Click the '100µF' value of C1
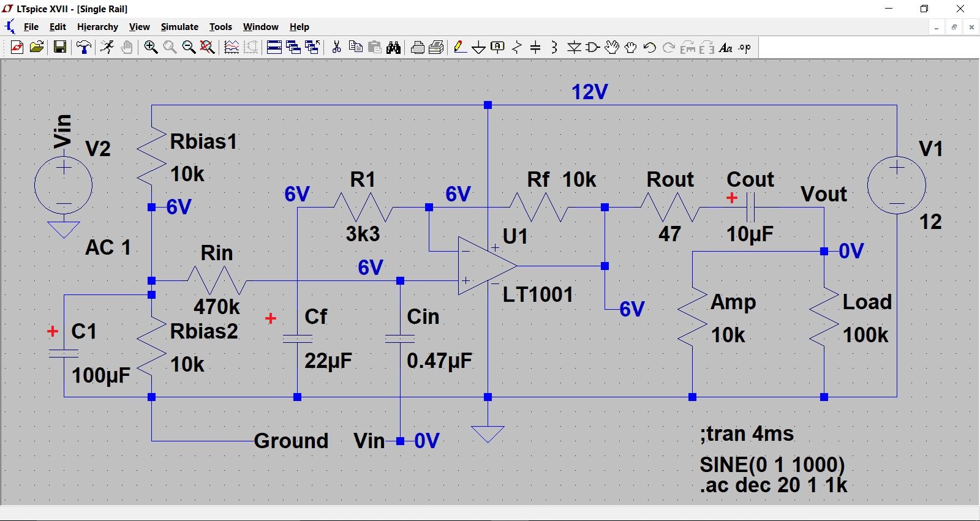The width and height of the screenshot is (980, 521). 101,375
